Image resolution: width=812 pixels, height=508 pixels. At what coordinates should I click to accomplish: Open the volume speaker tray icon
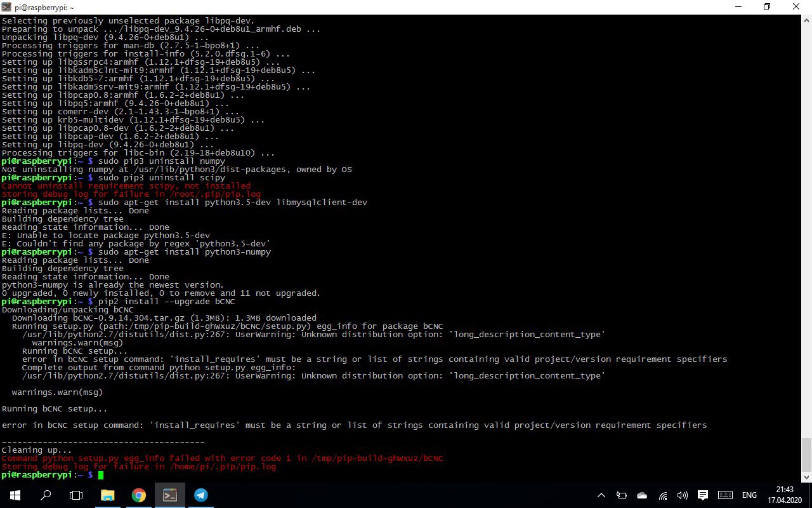683,495
